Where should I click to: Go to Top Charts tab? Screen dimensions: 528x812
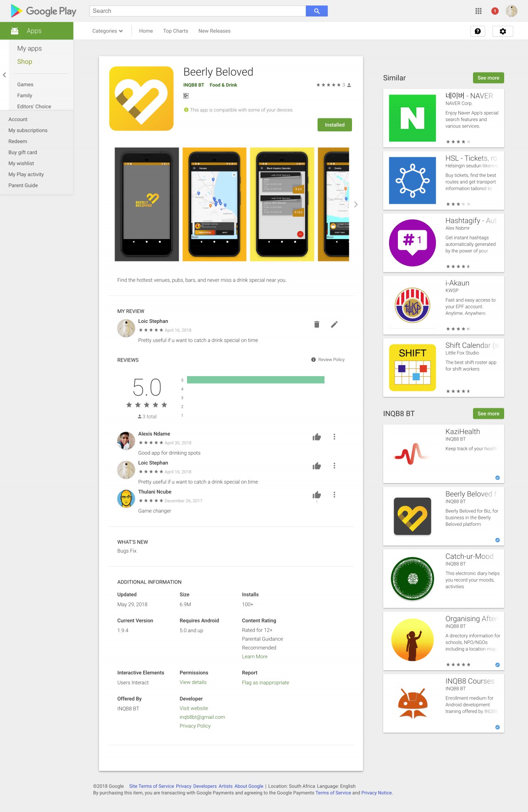176,31
